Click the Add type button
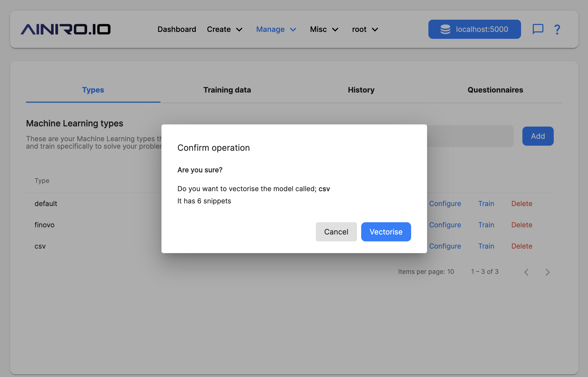The height and width of the screenshot is (377, 588). tap(538, 136)
